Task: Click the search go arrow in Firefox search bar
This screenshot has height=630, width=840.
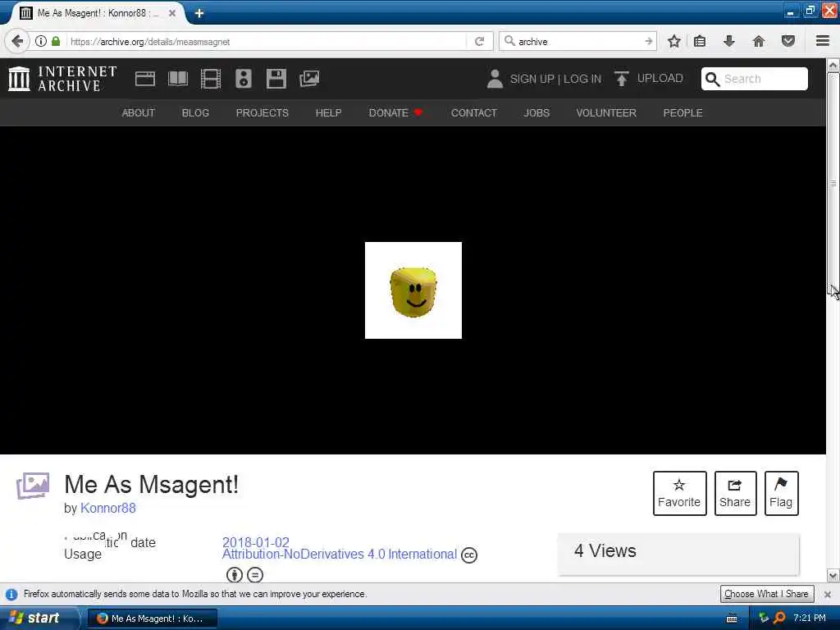Action: click(x=649, y=41)
